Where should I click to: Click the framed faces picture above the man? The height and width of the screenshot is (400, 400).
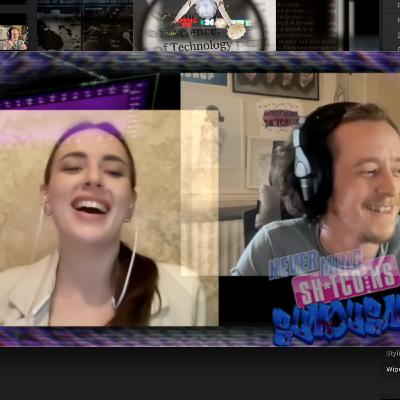pos(276,86)
